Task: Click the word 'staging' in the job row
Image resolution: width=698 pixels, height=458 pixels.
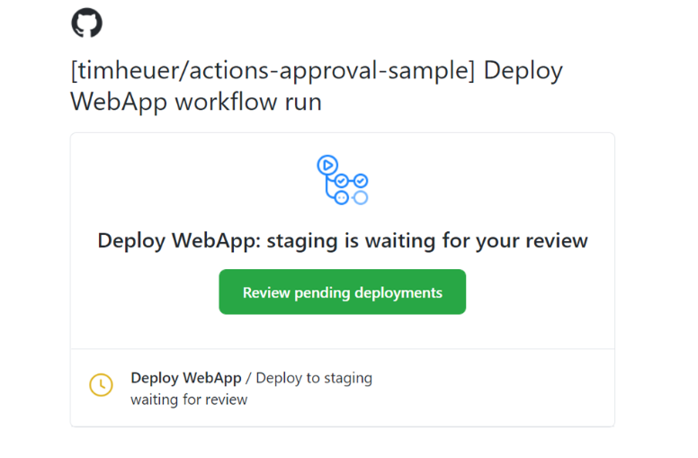Action: (x=348, y=378)
